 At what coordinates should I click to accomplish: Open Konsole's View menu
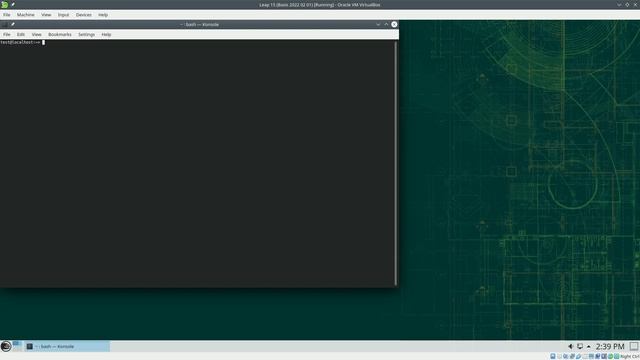coord(36,35)
